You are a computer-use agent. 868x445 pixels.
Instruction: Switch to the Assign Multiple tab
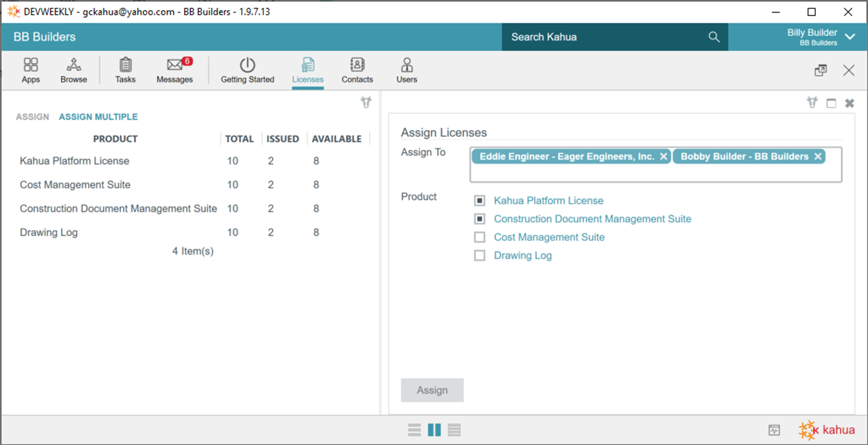[x=98, y=117]
